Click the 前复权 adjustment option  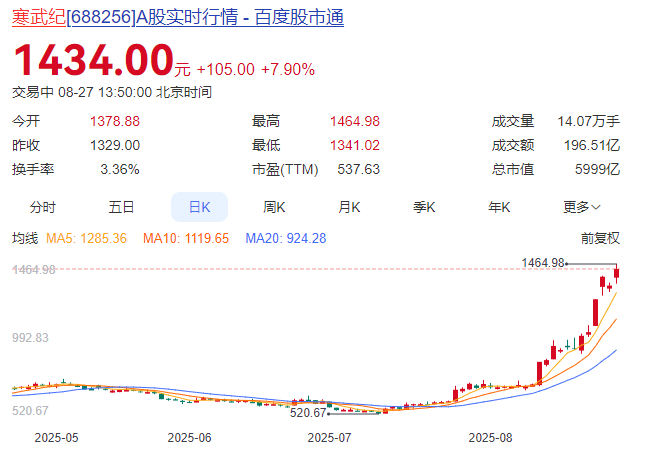tap(600, 238)
